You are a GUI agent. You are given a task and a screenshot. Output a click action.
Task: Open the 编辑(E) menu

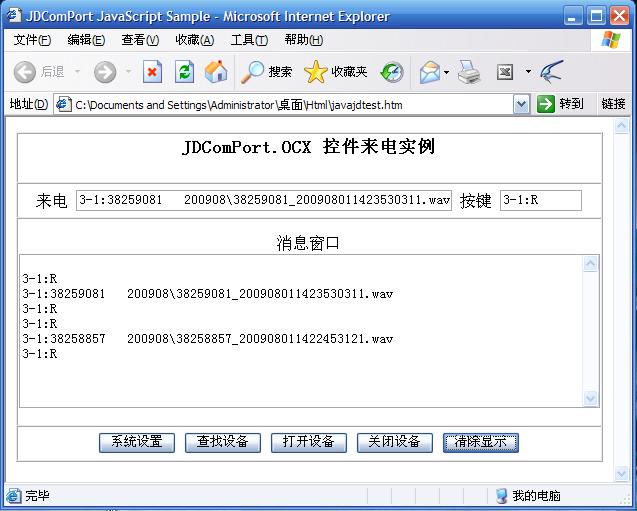[x=86, y=40]
